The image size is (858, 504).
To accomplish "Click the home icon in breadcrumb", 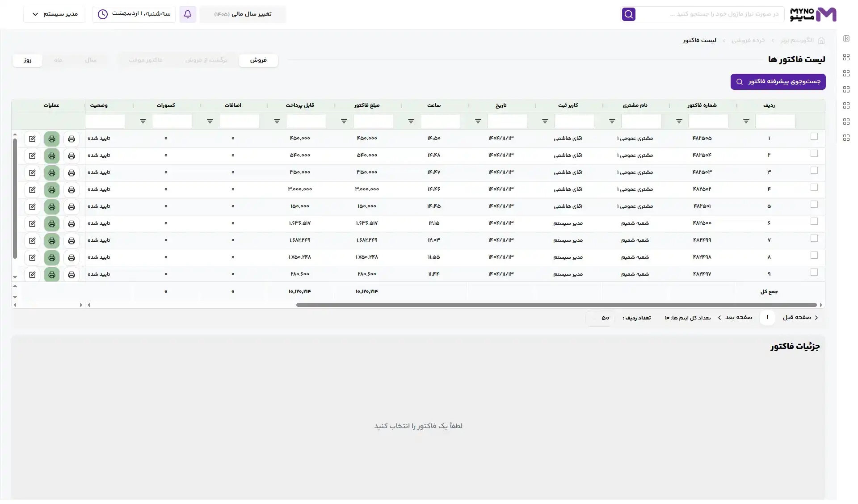I will point(821,41).
